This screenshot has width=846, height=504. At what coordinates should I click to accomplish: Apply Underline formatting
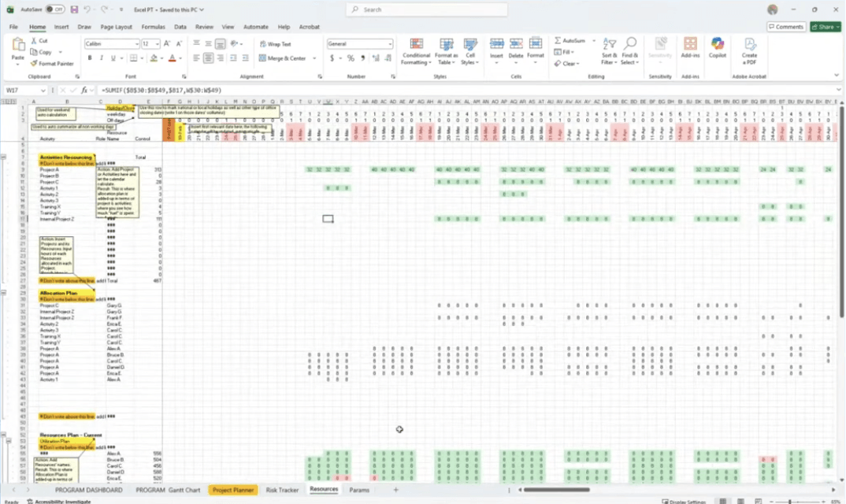tap(113, 58)
